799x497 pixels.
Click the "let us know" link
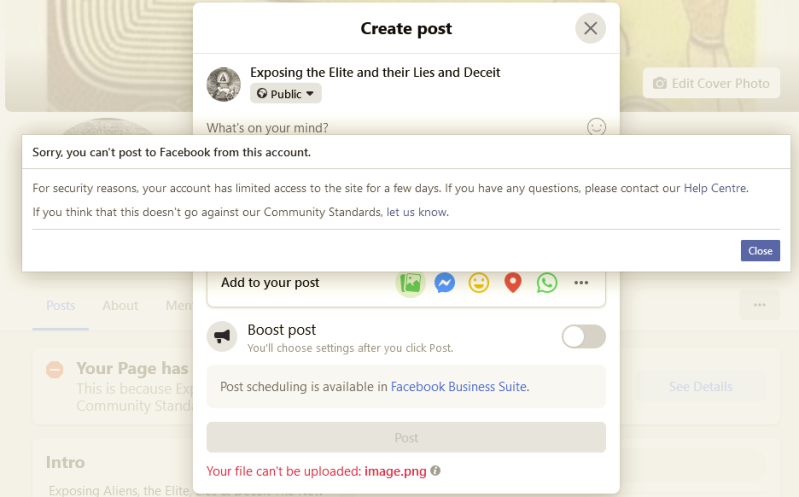click(x=417, y=212)
